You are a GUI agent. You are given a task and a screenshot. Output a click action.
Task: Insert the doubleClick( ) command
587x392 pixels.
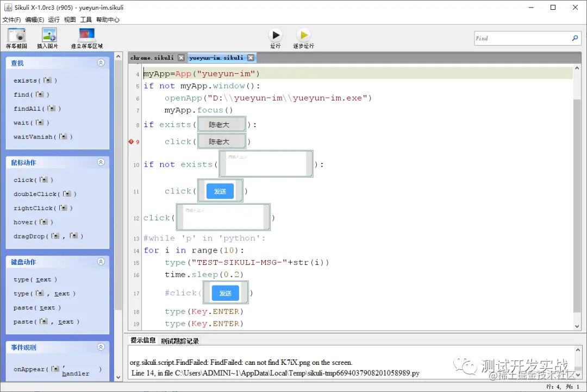(45, 194)
